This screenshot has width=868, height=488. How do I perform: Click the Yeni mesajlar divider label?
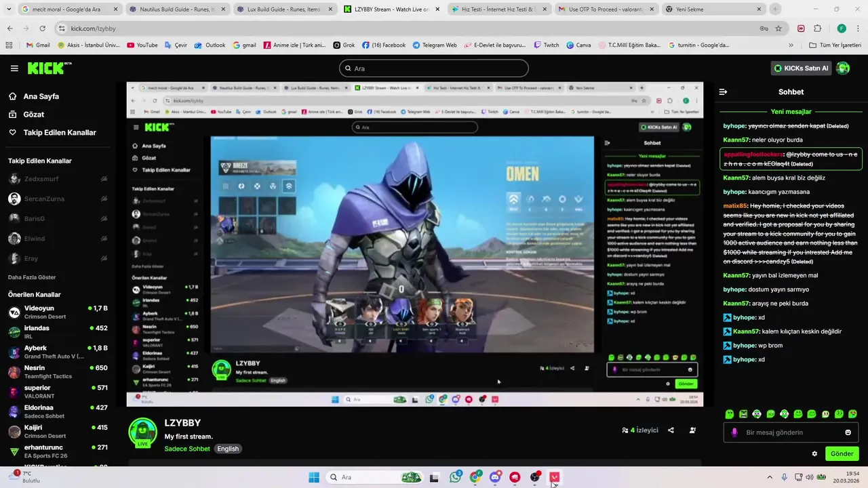[791, 112]
